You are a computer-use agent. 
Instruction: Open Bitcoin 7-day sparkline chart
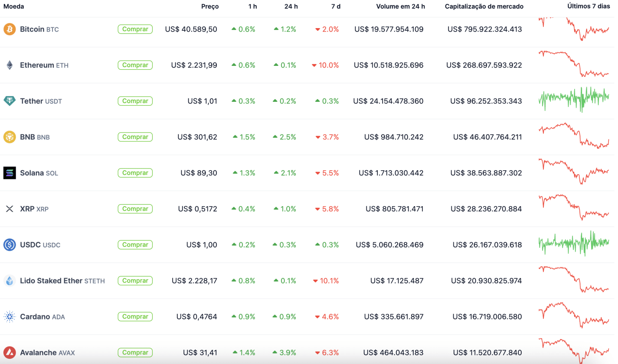(x=574, y=29)
